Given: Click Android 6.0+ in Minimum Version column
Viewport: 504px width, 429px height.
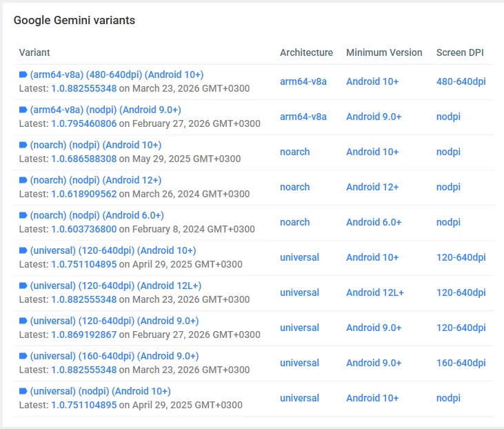Looking at the screenshot, I should (374, 222).
